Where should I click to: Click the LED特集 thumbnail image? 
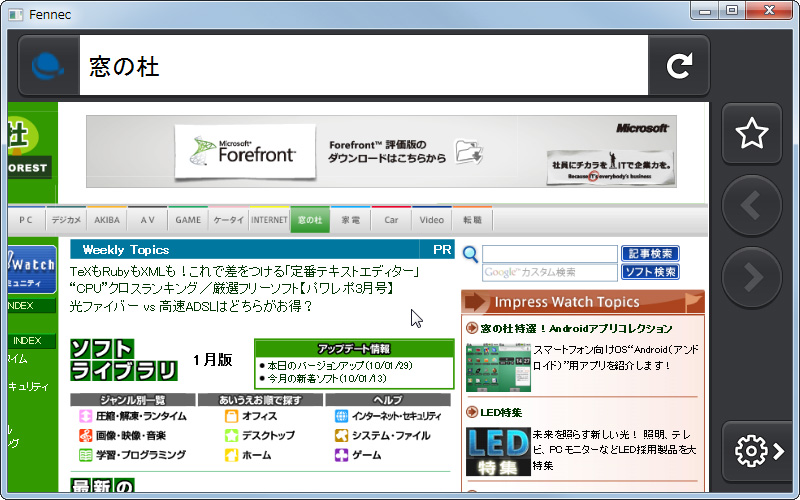[498, 452]
